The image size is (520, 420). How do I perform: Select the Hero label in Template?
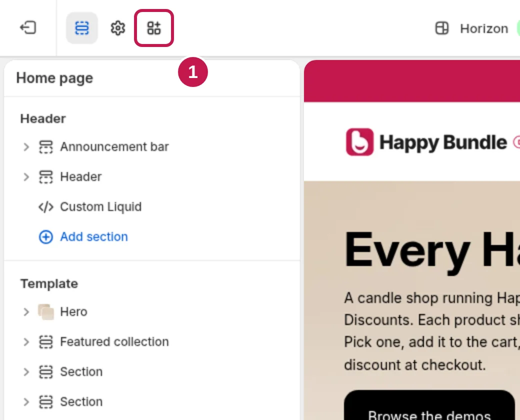73,312
